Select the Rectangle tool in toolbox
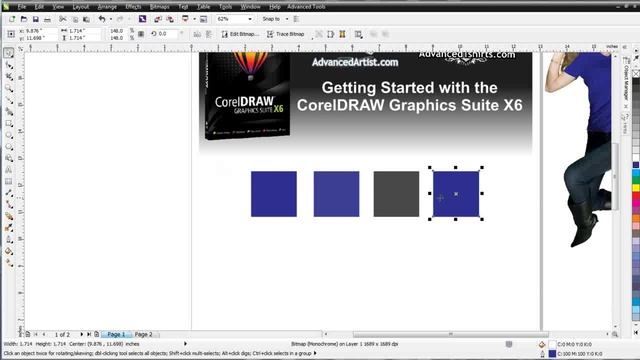640x360 pixels. pyautogui.click(x=9, y=123)
